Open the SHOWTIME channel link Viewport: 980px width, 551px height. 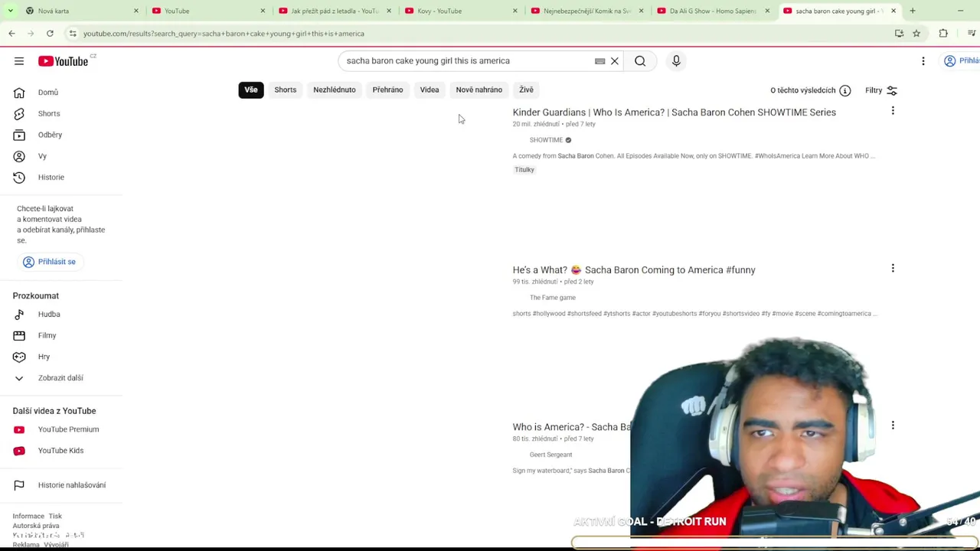coord(546,140)
